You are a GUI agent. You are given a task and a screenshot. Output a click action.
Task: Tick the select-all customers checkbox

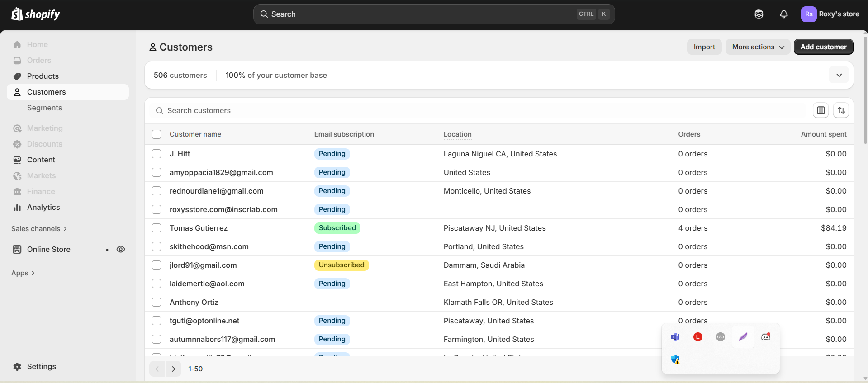point(157,134)
